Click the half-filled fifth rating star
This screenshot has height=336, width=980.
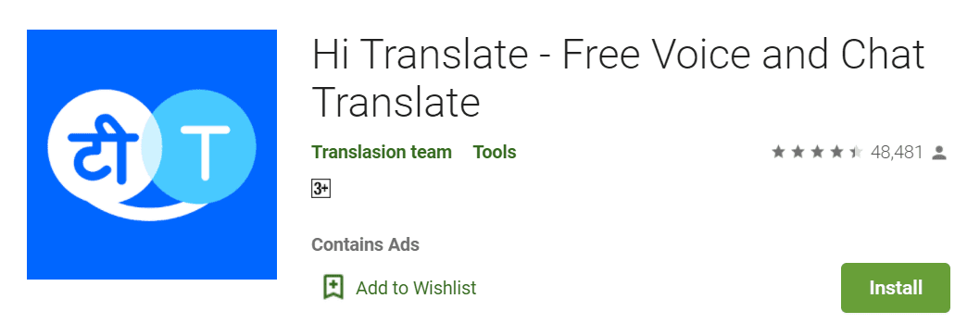(x=856, y=152)
